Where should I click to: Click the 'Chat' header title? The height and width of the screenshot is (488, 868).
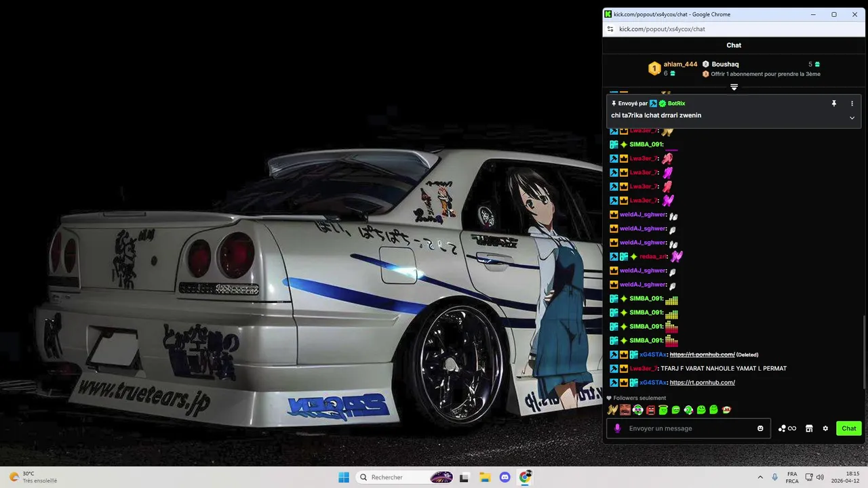pyautogui.click(x=734, y=45)
